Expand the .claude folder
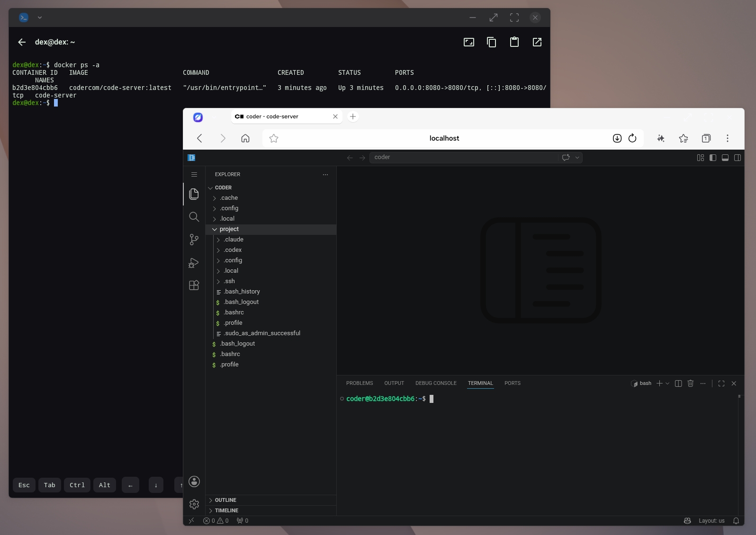The image size is (756, 535). (x=271, y=240)
